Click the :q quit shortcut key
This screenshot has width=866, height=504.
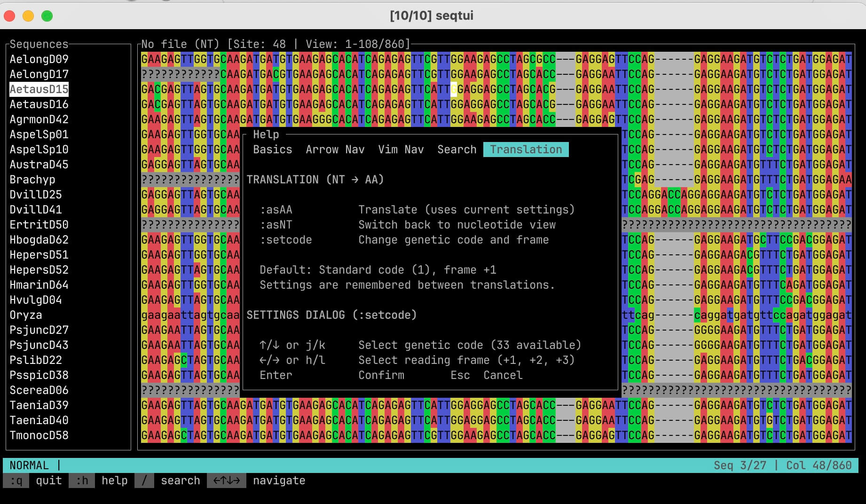pyautogui.click(x=16, y=480)
